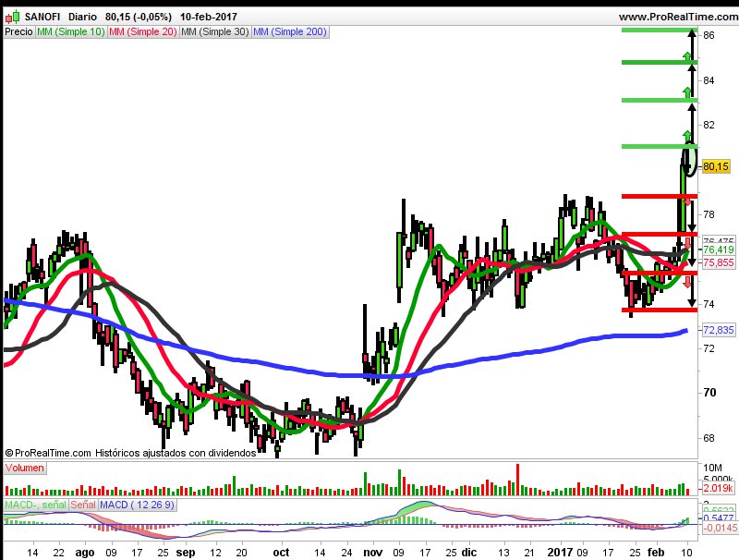Viewport: 739px width, 560px height.
Task: Click the 10-feb-2017 date text
Action: [x=209, y=17]
